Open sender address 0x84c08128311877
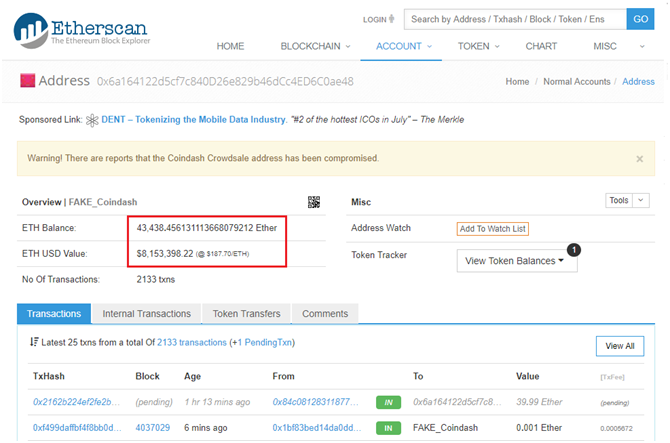670x443 pixels. click(315, 402)
